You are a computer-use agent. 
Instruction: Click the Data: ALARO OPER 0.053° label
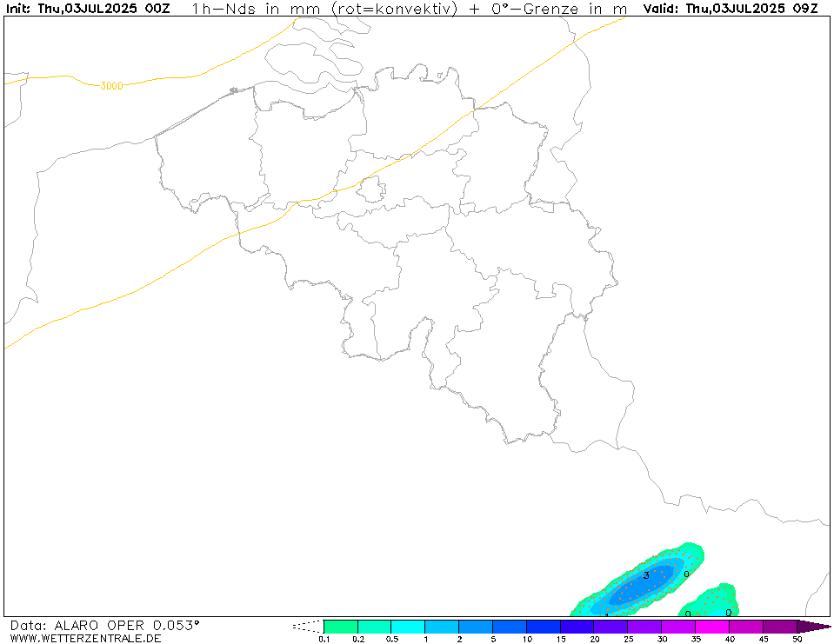pos(104,626)
